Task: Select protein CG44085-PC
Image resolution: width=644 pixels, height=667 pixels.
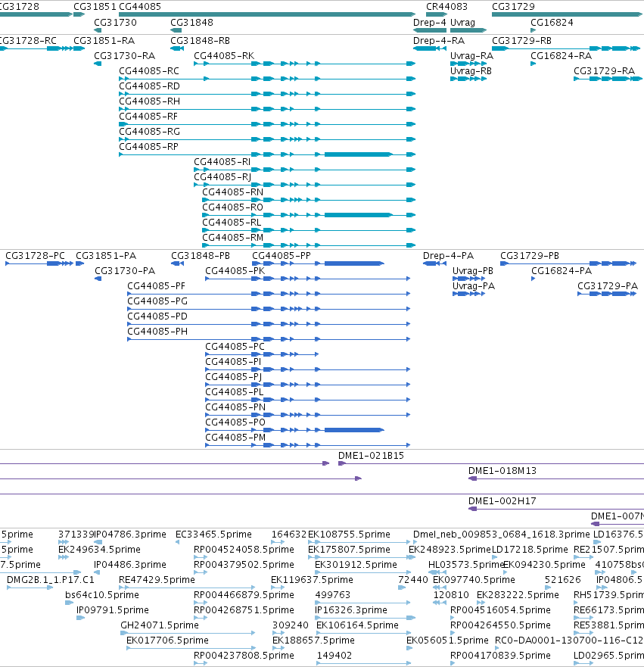Action: pyautogui.click(x=235, y=347)
